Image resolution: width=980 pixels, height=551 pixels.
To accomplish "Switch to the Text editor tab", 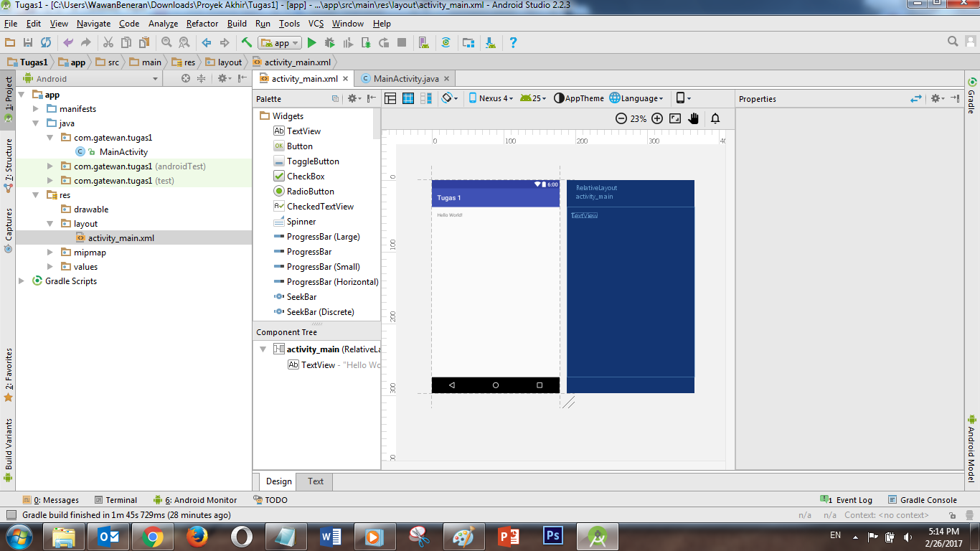I will (x=316, y=481).
